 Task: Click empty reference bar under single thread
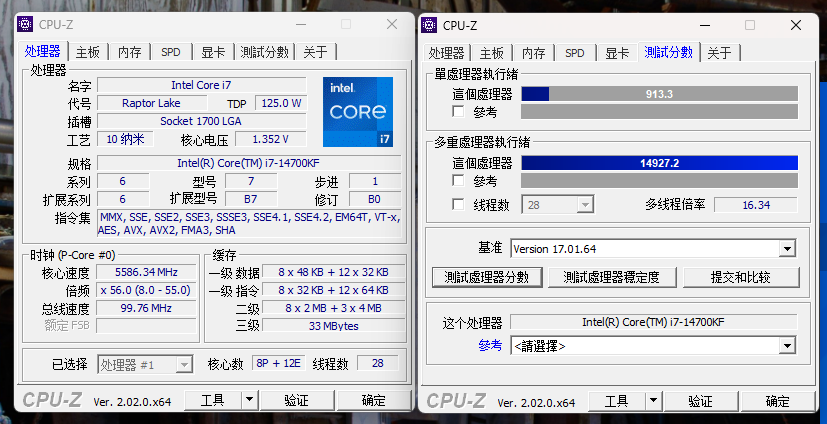point(659,112)
